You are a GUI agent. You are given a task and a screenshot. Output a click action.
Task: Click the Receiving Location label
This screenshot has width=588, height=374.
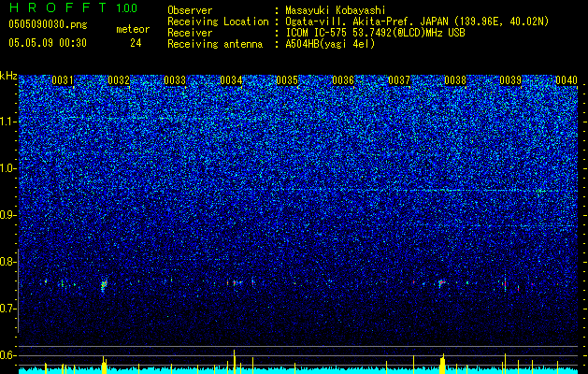[x=218, y=22]
